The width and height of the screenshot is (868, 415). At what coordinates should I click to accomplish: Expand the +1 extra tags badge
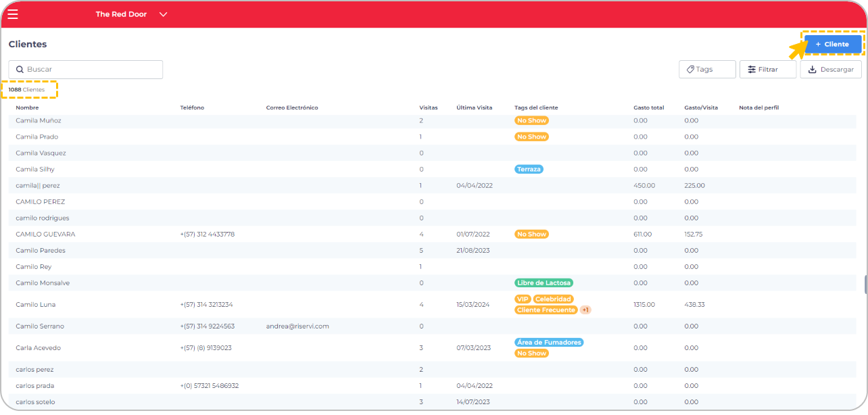click(585, 310)
